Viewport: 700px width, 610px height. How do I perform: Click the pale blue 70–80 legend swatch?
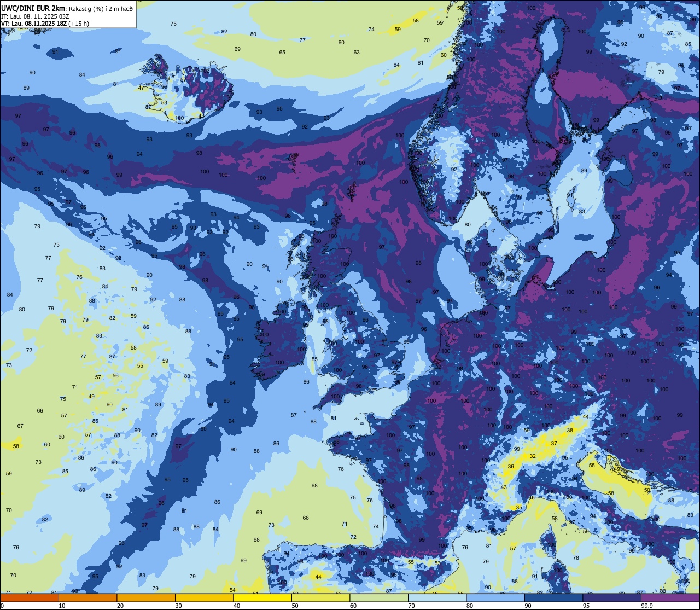click(437, 597)
